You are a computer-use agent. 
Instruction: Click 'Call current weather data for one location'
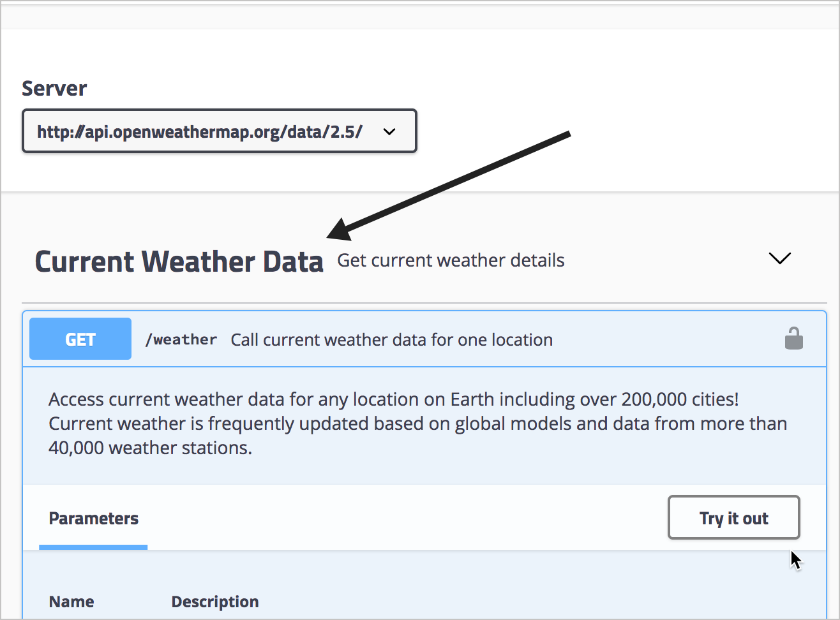click(392, 340)
